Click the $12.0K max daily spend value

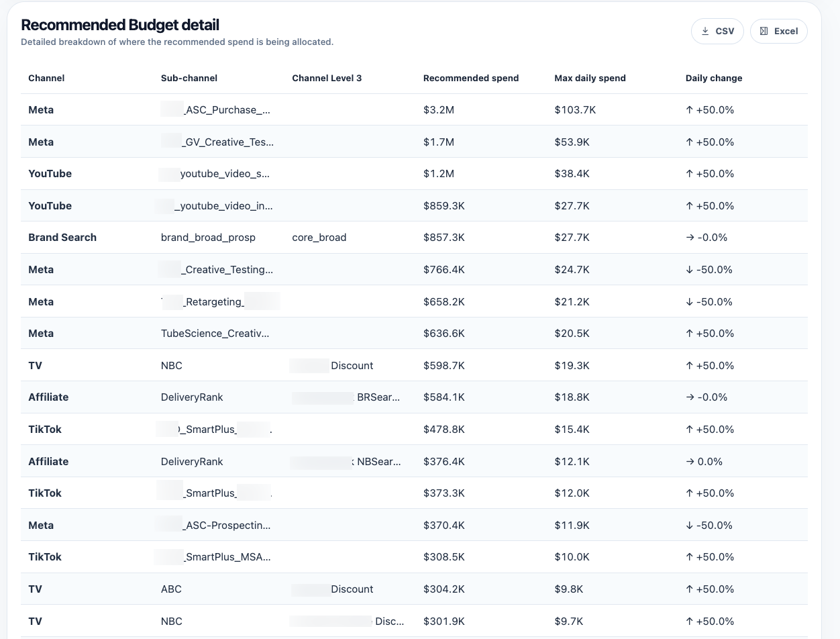[x=572, y=493]
